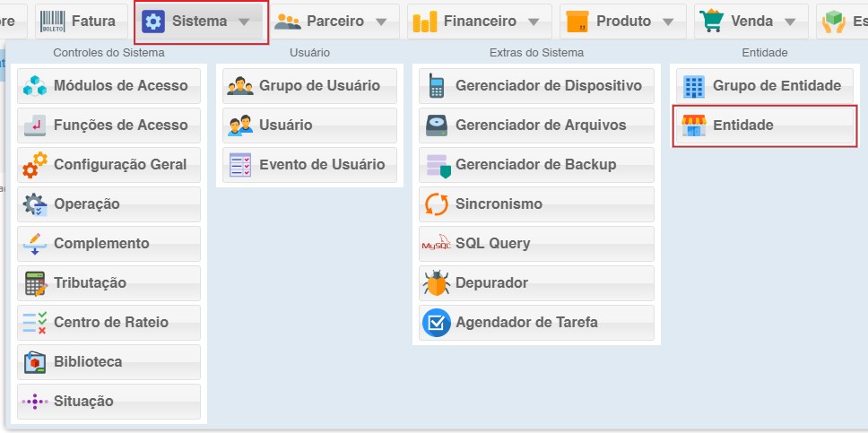Viewport: 868px width, 433px height.
Task: Click the Tributação calculator icon
Action: pyautogui.click(x=35, y=283)
